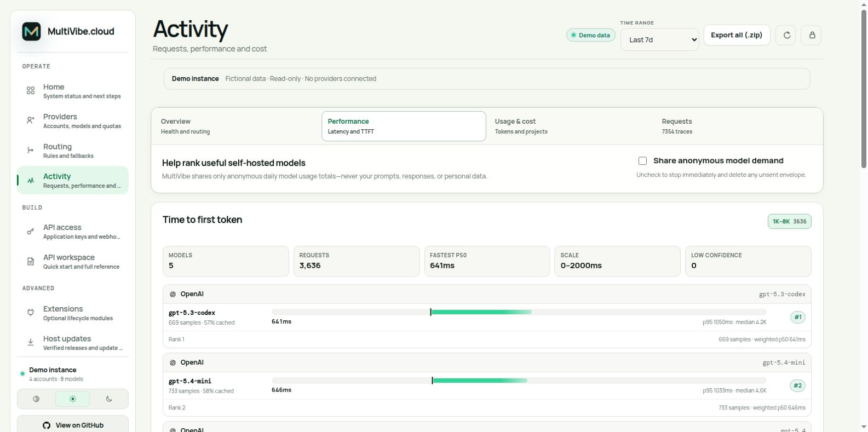Click the Routing branch icon
Viewport: 868px width, 432px height.
[x=31, y=151]
